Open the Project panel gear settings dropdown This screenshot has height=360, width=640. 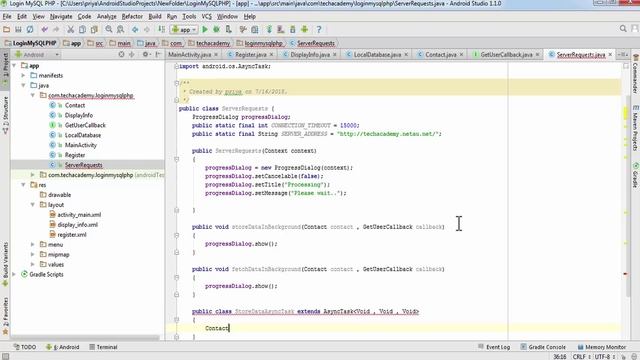(146, 54)
